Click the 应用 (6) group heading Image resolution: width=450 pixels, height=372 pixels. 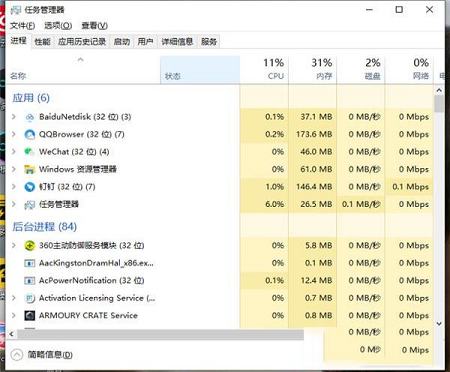(31, 98)
